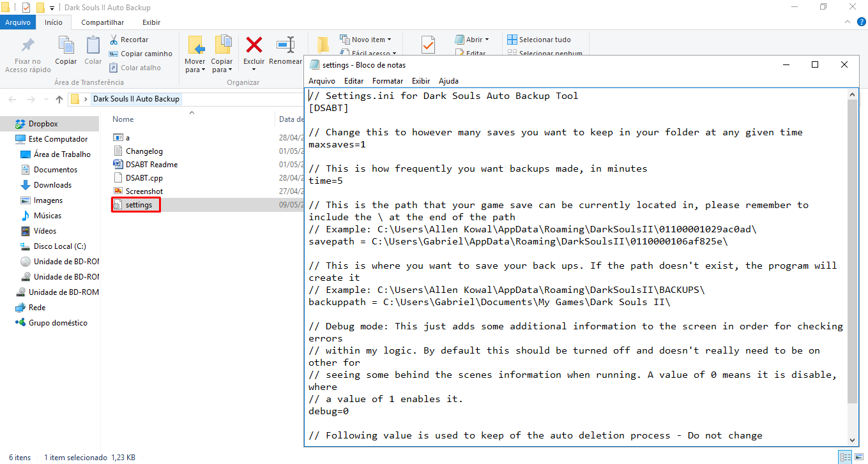Select the Changelog file
Screen dimensions: 868x464
[144, 151]
